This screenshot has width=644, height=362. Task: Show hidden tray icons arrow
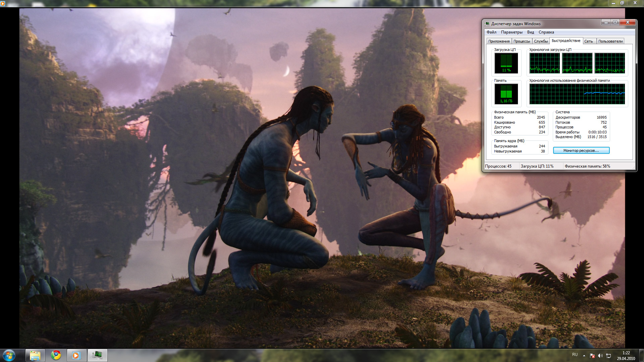coord(584,356)
